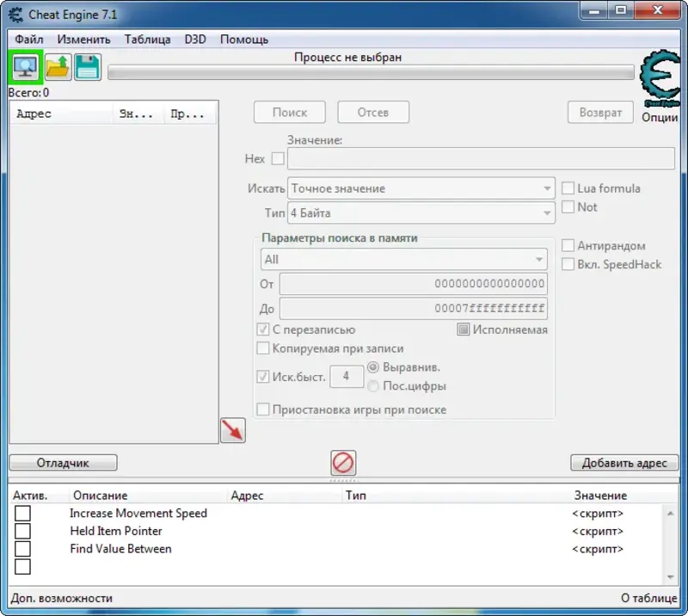Save the cheat table with the floppy icon
Screen dimensions: 688x616
[87, 66]
